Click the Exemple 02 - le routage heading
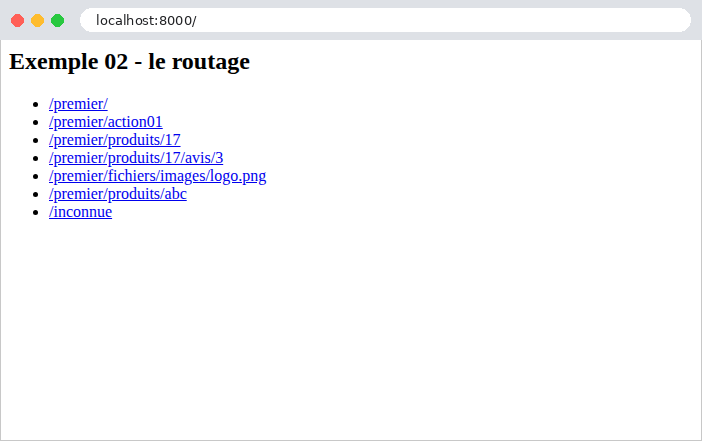The height and width of the screenshot is (441, 702). coord(129,61)
